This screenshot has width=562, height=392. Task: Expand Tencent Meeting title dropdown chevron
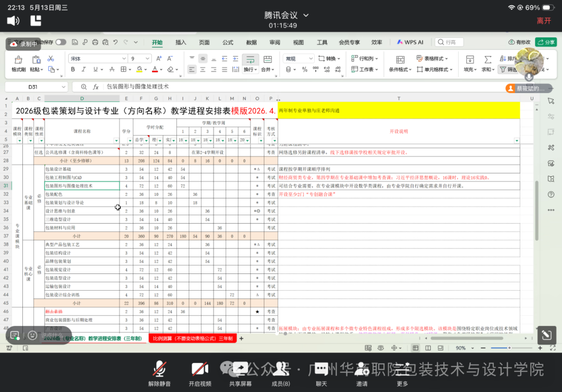306,16
